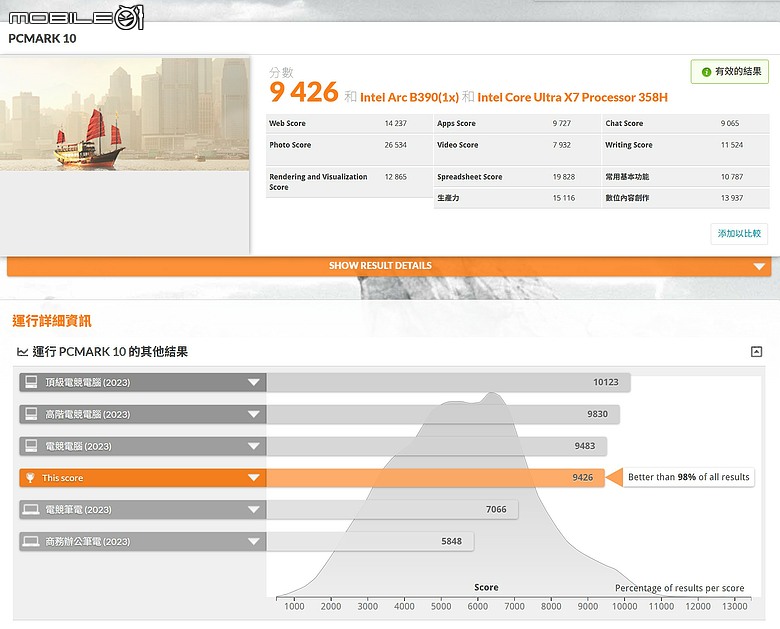Image resolution: width=780 pixels, height=629 pixels.
Task: Click the desktop icon for 頂級電競電腦 (2023)
Action: coord(31,382)
